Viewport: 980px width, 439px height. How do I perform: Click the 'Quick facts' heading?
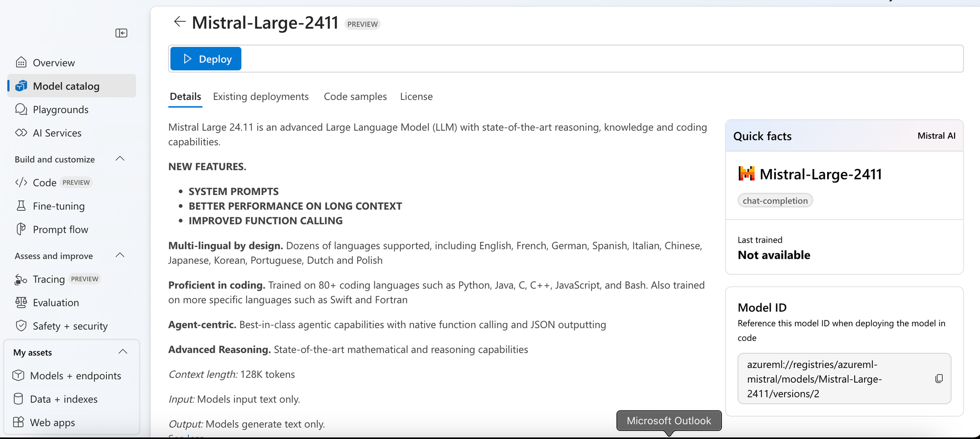[x=762, y=136]
